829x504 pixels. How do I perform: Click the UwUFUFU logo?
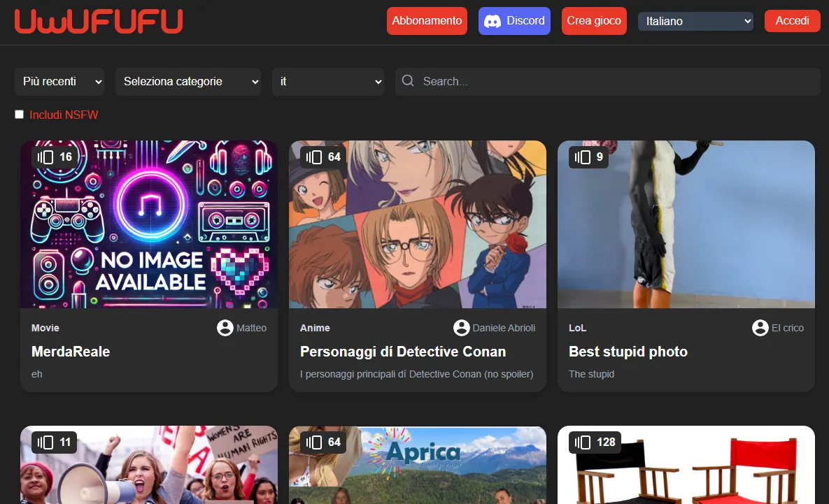(x=99, y=21)
